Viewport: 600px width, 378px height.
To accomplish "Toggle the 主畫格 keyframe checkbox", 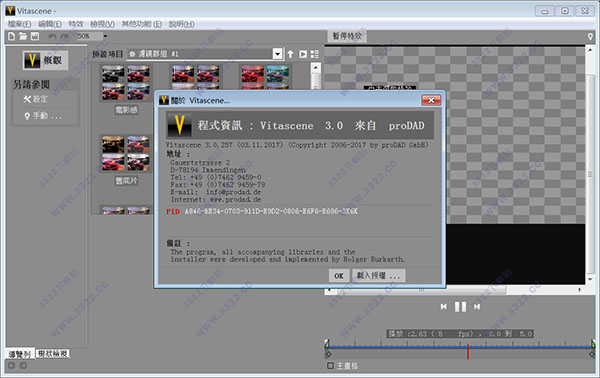I will (331, 366).
